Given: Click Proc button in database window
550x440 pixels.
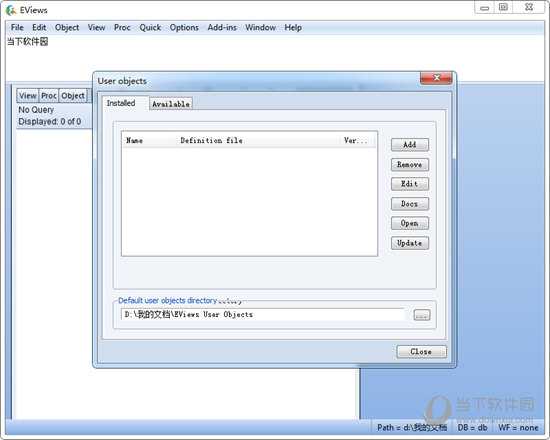Looking at the screenshot, I should pyautogui.click(x=49, y=95).
